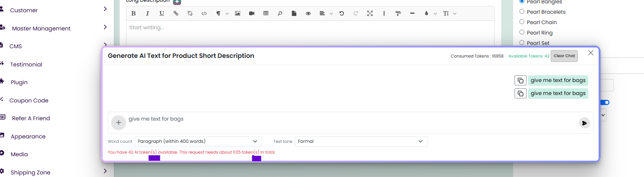Expand the Customer sidebar menu chevron
The height and width of the screenshot is (177, 644).
tap(105, 9)
